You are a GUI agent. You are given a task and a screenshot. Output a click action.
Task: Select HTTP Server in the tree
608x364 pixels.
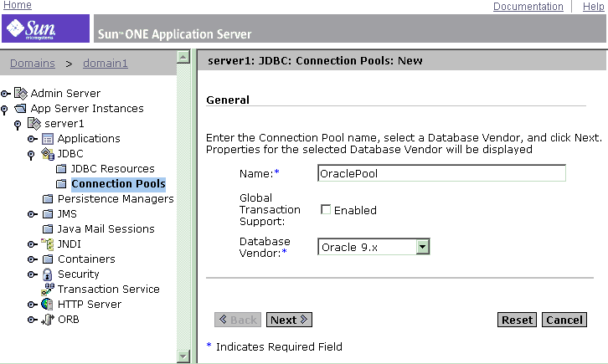pos(90,305)
